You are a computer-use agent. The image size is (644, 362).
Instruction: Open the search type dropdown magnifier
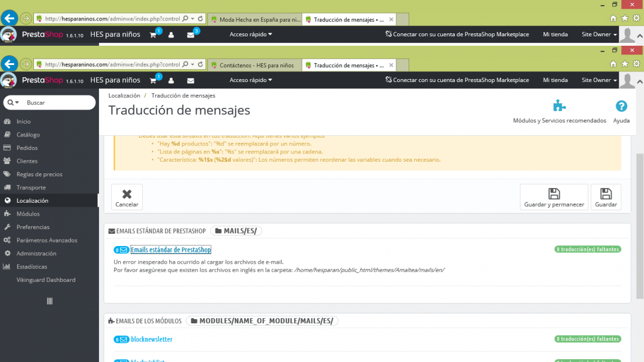pos(13,103)
